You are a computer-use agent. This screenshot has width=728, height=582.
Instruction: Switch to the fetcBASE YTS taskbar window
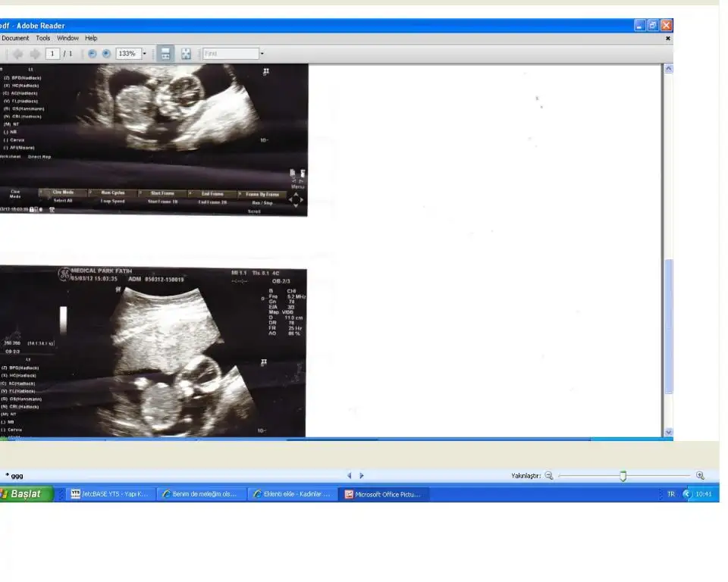pos(109,494)
